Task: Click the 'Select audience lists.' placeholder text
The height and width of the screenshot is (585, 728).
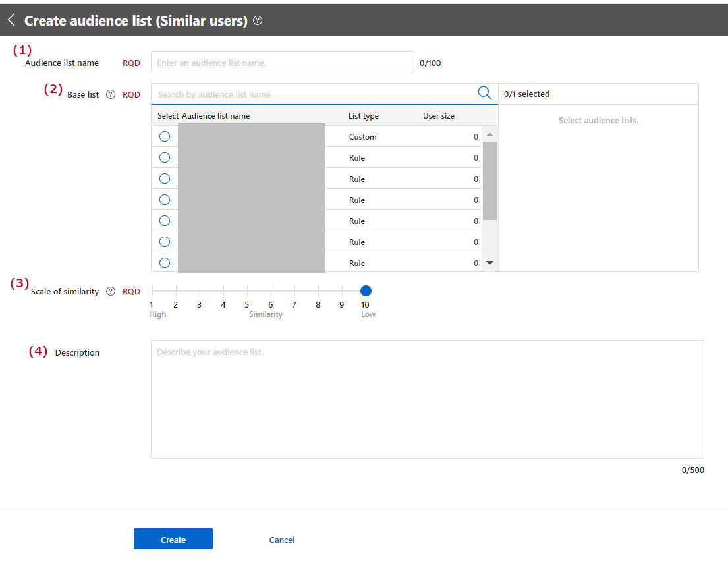Action: coord(598,121)
